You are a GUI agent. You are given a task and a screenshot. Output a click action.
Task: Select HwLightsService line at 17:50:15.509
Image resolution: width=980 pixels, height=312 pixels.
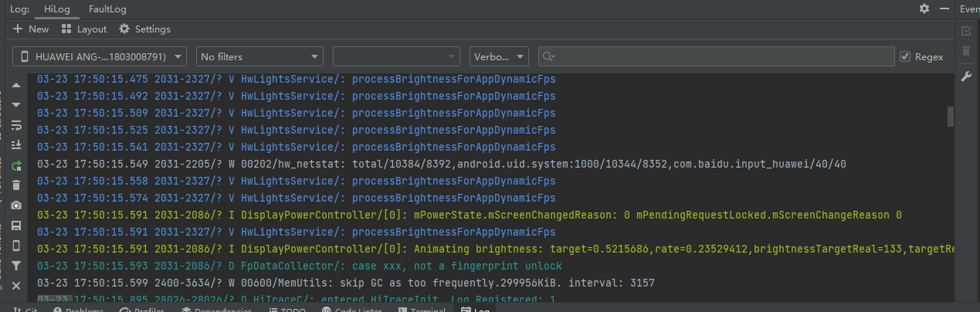coord(296,113)
